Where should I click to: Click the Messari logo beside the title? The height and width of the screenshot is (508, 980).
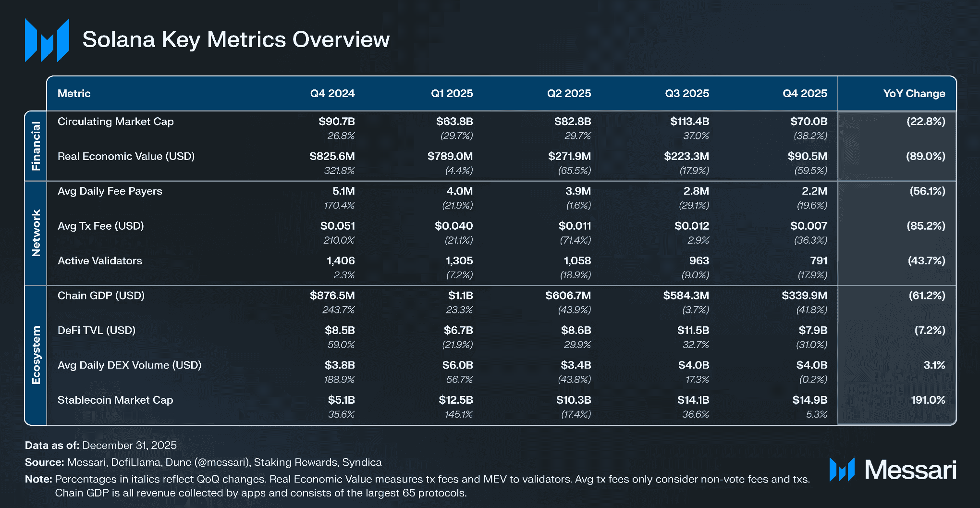click(x=47, y=40)
